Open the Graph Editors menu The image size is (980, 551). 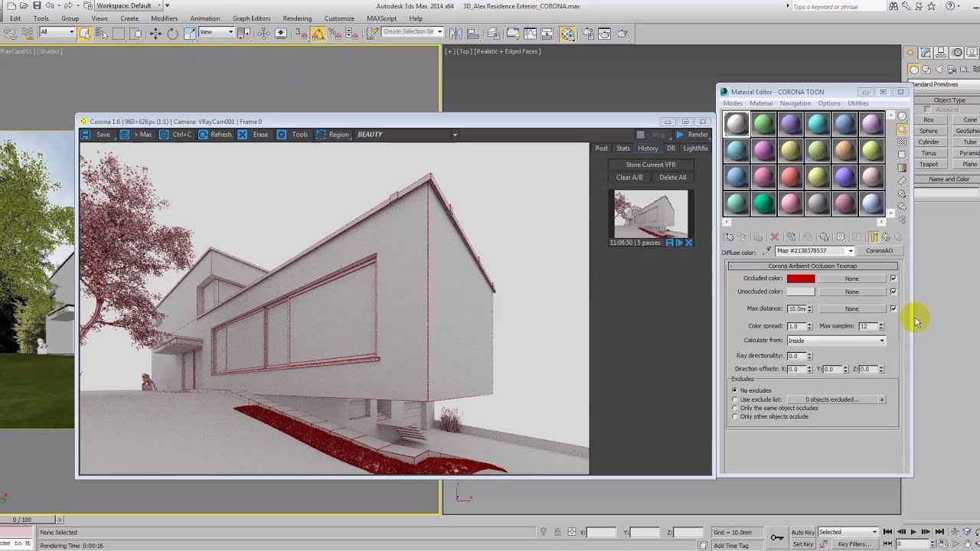pyautogui.click(x=251, y=18)
